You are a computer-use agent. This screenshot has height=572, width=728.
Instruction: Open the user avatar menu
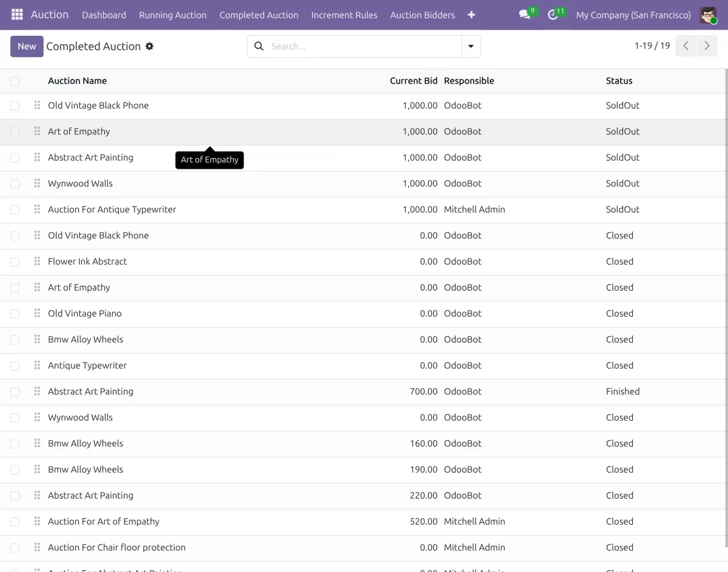click(x=708, y=15)
